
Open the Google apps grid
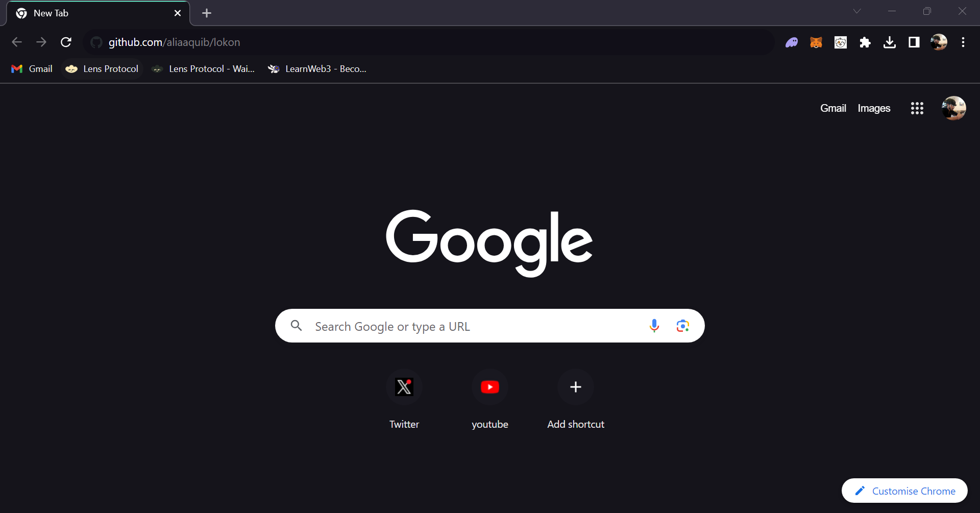coord(917,108)
